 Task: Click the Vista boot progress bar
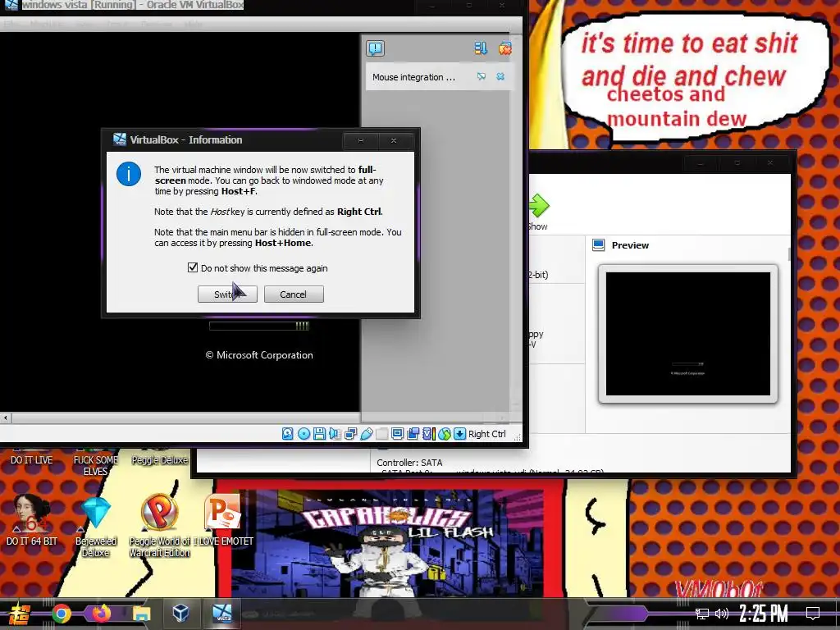tap(259, 326)
